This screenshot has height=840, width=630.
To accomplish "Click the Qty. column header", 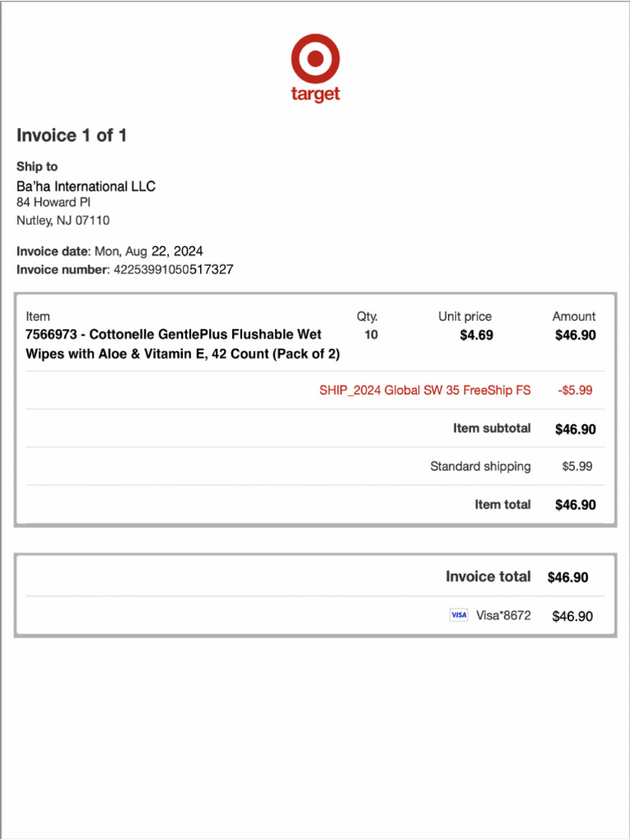I will 367,316.
